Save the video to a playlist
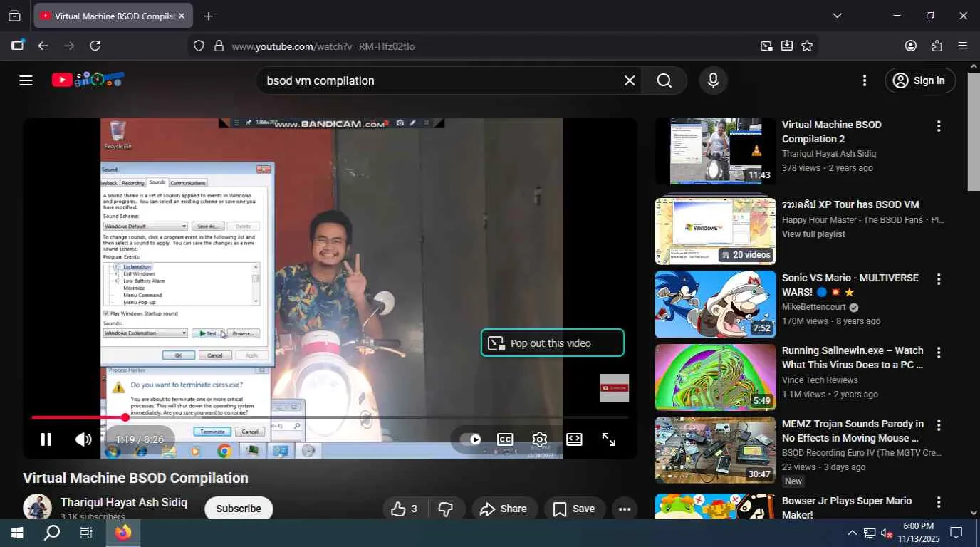The image size is (980, 547). pyautogui.click(x=574, y=509)
